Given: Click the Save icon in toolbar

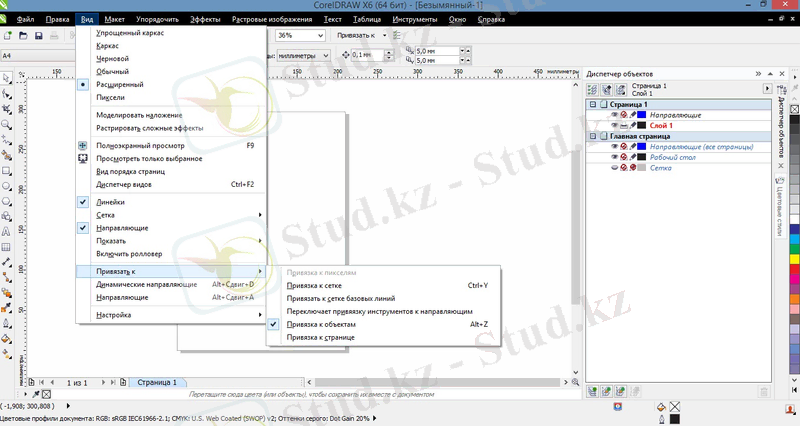Looking at the screenshot, I should 38,37.
